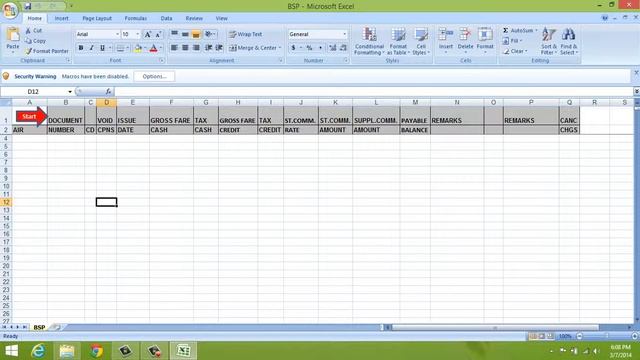Image resolution: width=640 pixels, height=360 pixels.
Task: Click the Grow Font icon
Action: pos(148,34)
